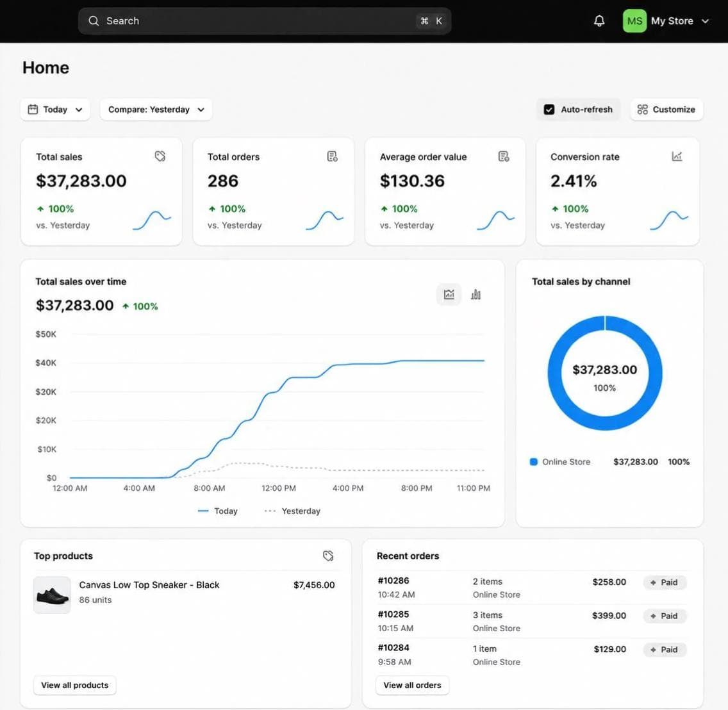Click the Paid badge for order #10284
This screenshot has height=710, width=728.
pyautogui.click(x=665, y=650)
